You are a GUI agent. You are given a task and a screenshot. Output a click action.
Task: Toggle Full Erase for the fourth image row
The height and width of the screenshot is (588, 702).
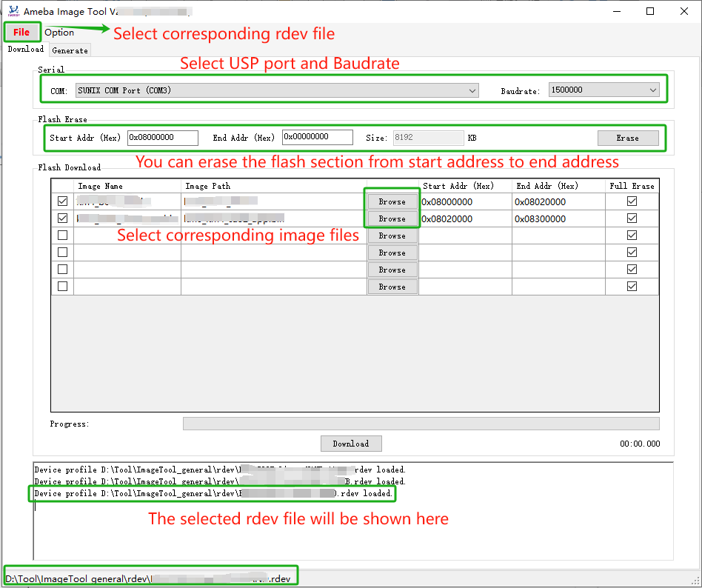coord(632,253)
